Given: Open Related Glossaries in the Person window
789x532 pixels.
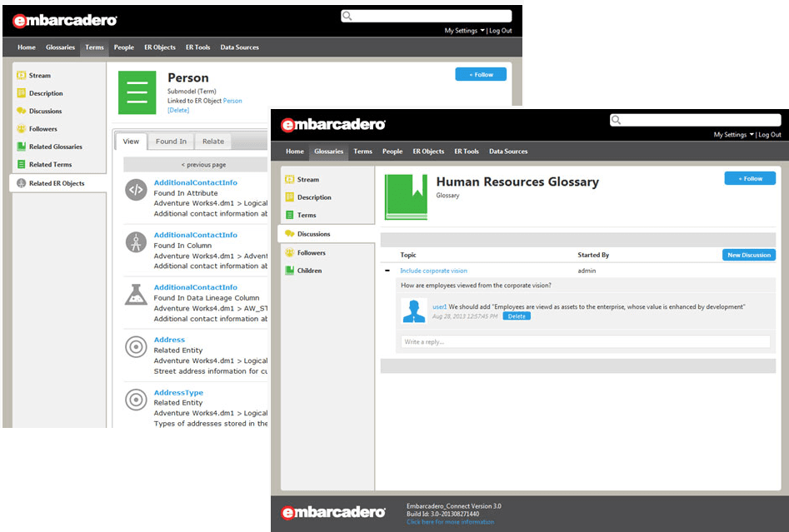Looking at the screenshot, I should pyautogui.click(x=49, y=147).
